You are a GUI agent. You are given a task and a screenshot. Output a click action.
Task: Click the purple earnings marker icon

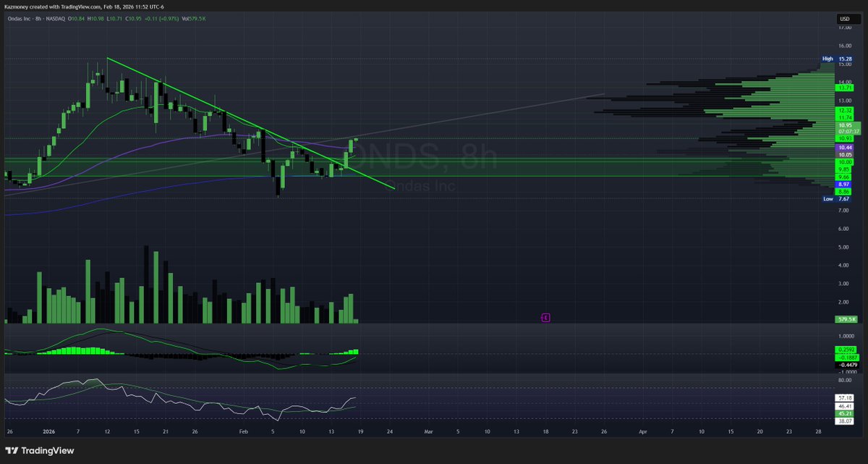546,317
